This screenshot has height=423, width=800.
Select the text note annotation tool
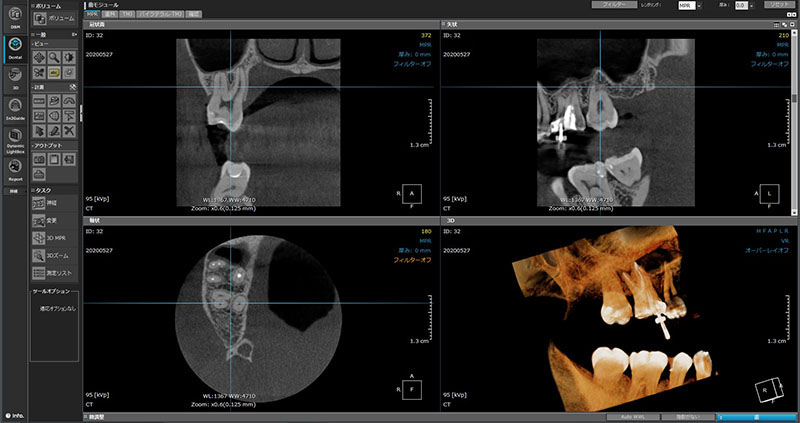click(69, 116)
